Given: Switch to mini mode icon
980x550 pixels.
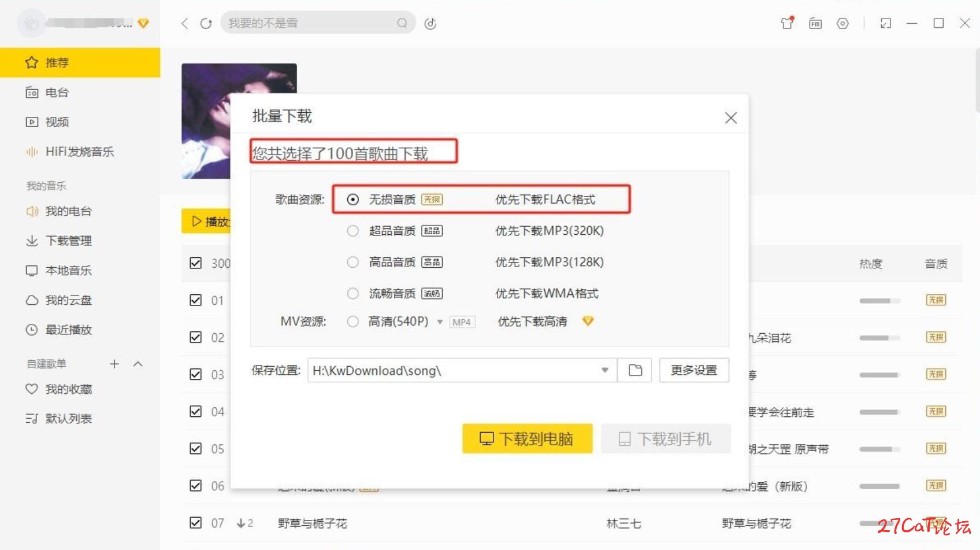Looking at the screenshot, I should 885,23.
